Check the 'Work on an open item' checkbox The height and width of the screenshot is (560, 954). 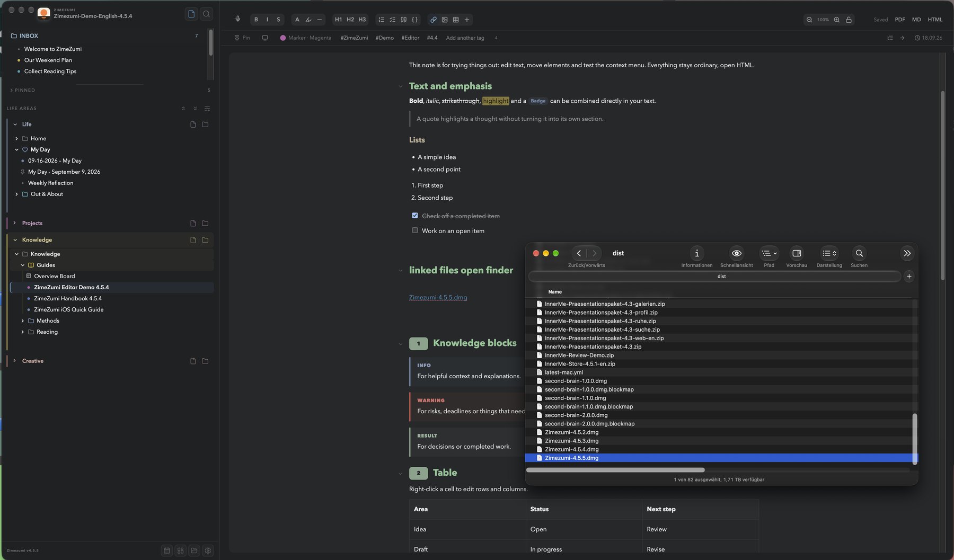pos(415,230)
